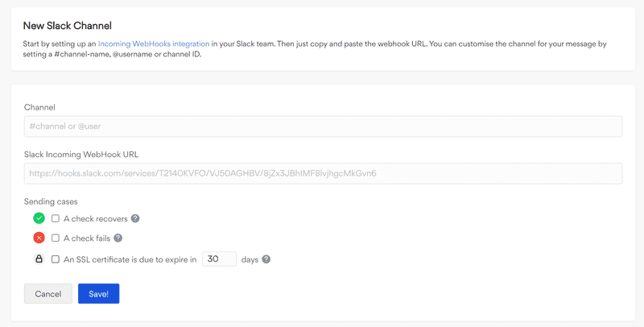The width and height of the screenshot is (644, 327).
Task: Focus the Slack Incoming WebHook URL field
Action: 324,173
